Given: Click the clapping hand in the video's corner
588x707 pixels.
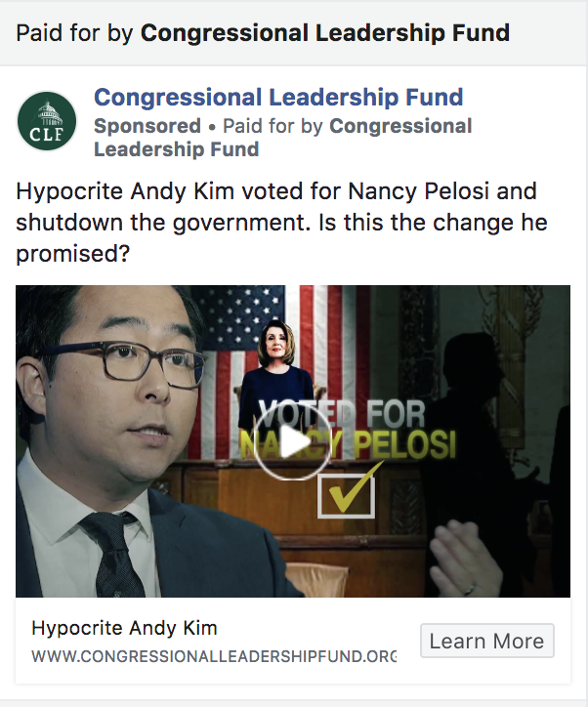Looking at the screenshot, I should tap(467, 561).
